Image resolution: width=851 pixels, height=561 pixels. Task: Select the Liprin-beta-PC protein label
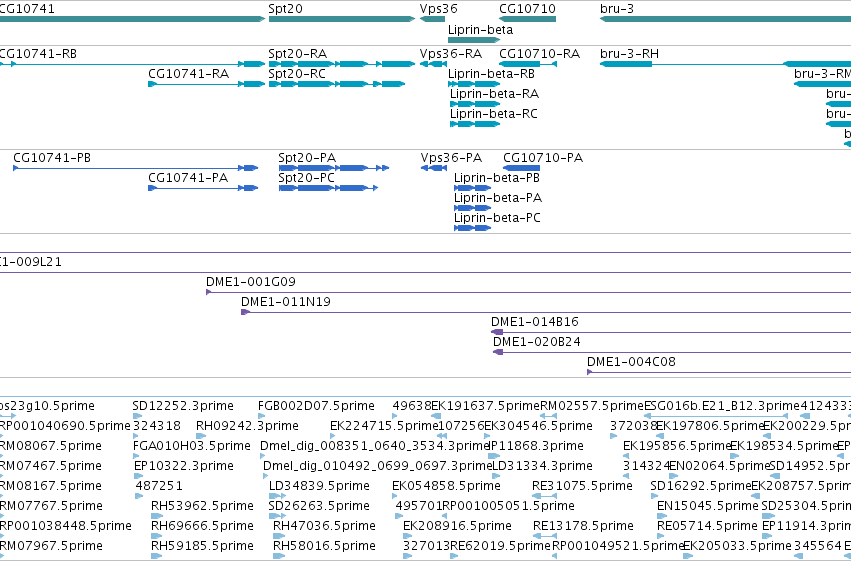pos(498,218)
